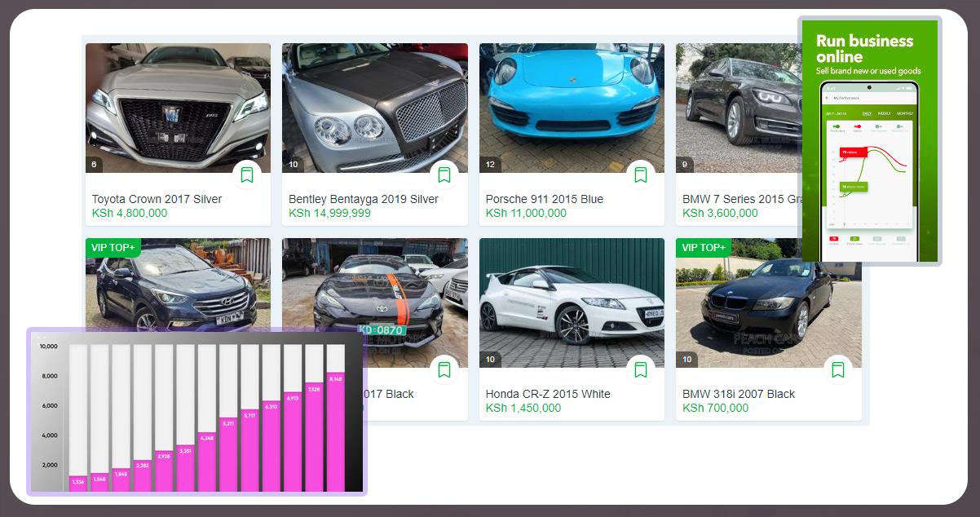Click the chart bar labeled 2,928
This screenshot has height=517, width=980.
(x=164, y=471)
